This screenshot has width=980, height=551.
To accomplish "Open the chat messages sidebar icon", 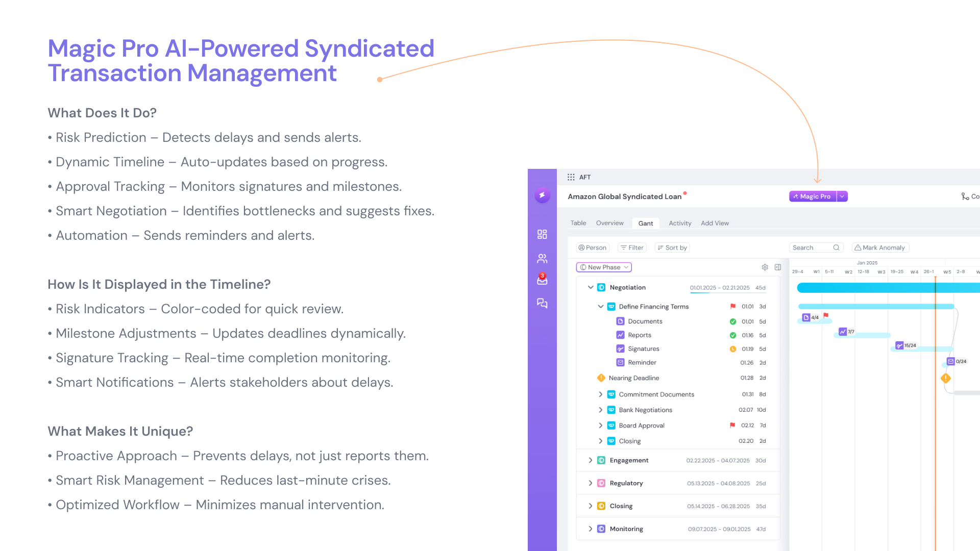I will pos(542,304).
